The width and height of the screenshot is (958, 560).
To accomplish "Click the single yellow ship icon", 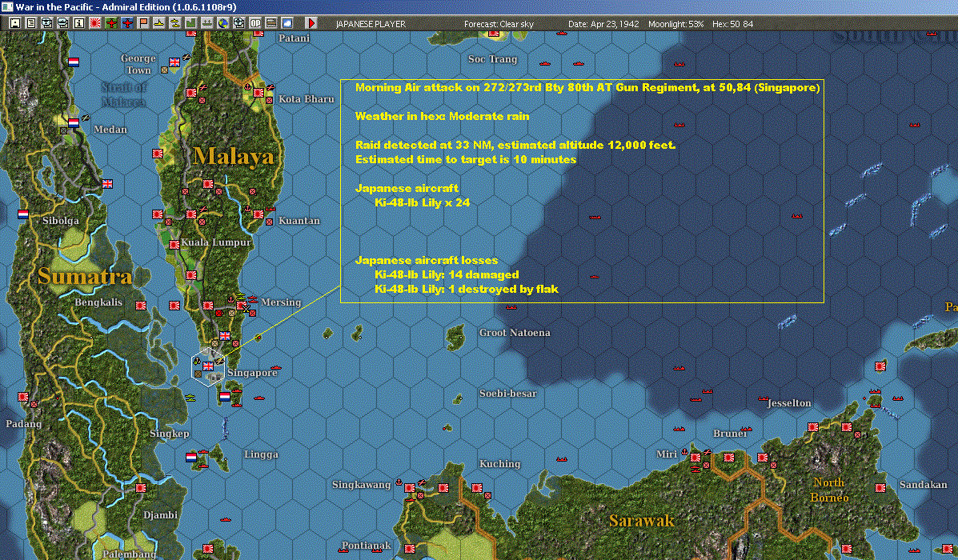I will (x=158, y=23).
